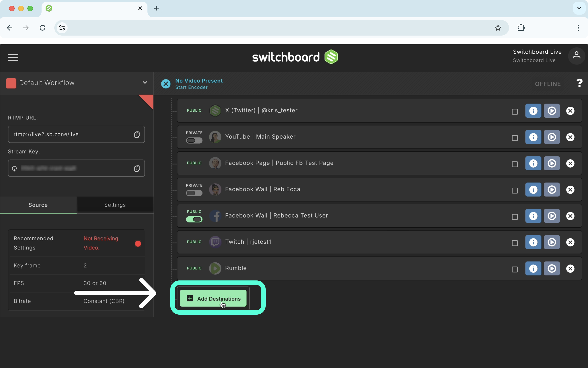
Task: Remove the Facebook Page destination
Action: click(x=570, y=163)
